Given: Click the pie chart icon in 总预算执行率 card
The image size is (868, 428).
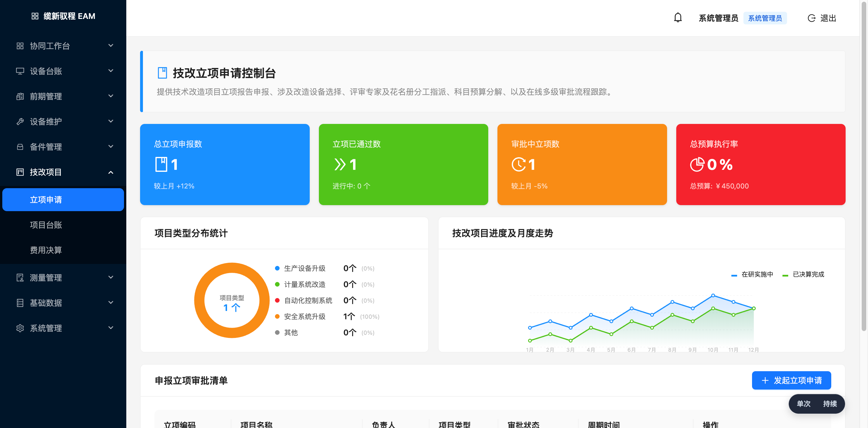Looking at the screenshot, I should coord(697,164).
